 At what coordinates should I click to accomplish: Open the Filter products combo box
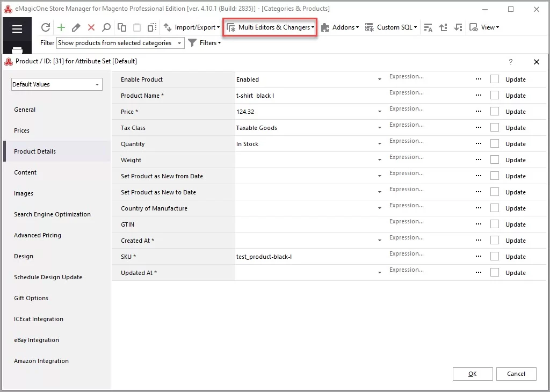[x=120, y=43]
